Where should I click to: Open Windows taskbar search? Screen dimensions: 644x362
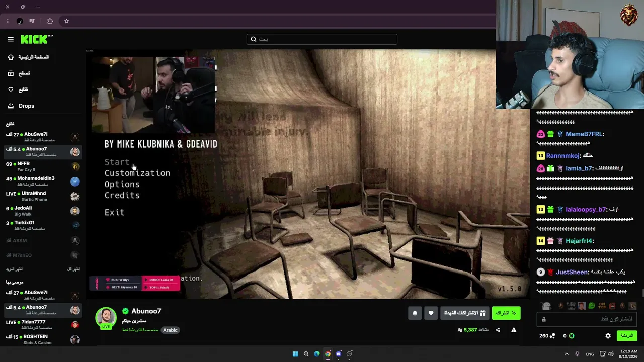(x=306, y=354)
